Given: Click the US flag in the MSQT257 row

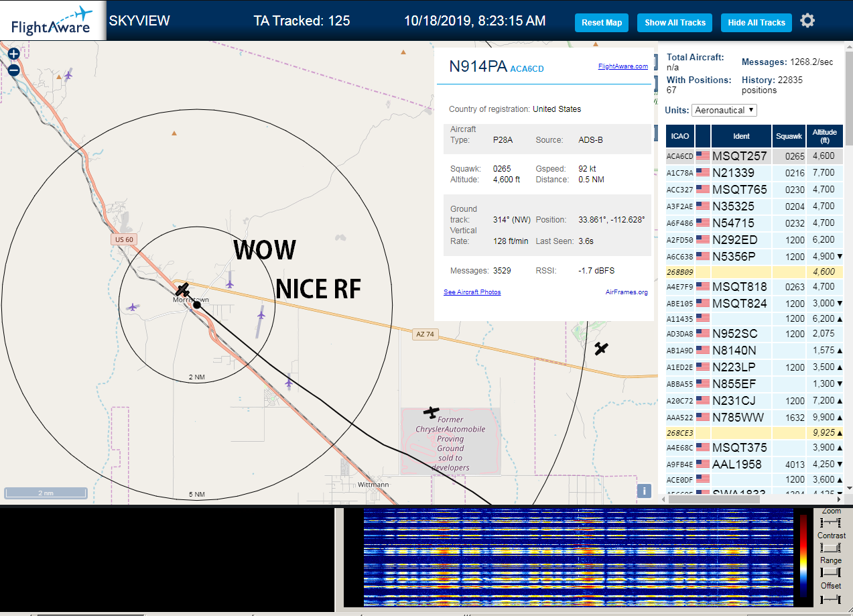Looking at the screenshot, I should 703,156.
